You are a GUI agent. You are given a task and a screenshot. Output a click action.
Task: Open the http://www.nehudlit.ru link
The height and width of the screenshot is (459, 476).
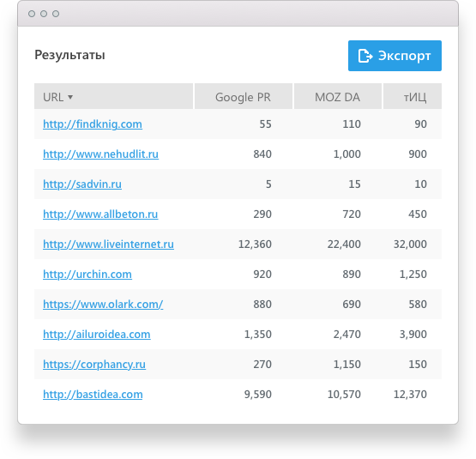100,154
